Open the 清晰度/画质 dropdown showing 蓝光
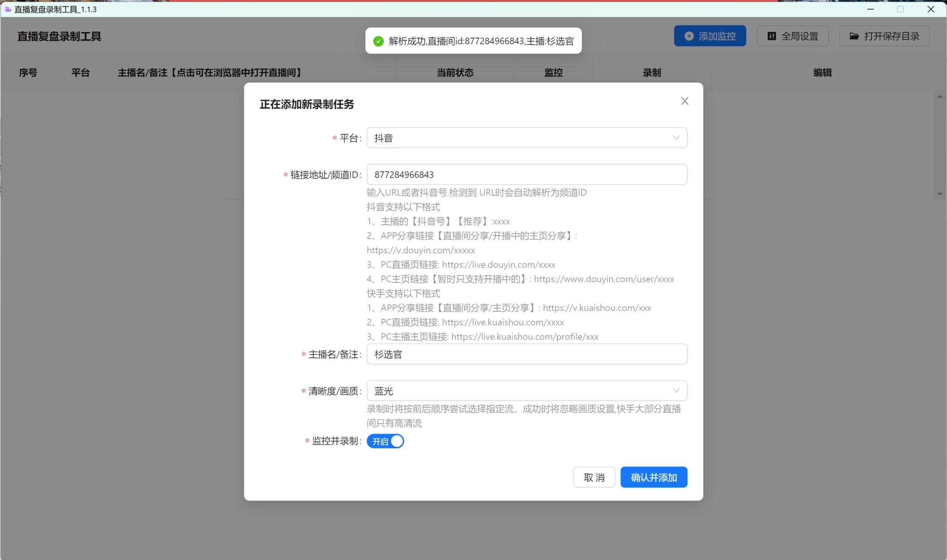 tap(527, 391)
